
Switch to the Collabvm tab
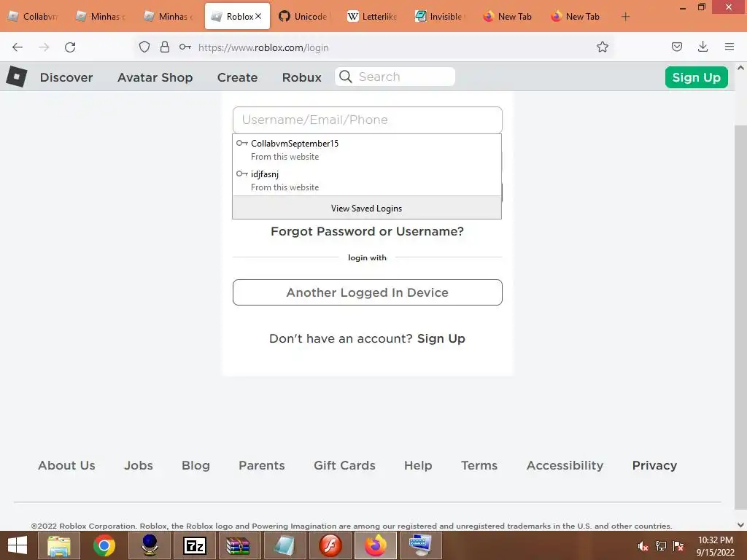pyautogui.click(x=34, y=17)
